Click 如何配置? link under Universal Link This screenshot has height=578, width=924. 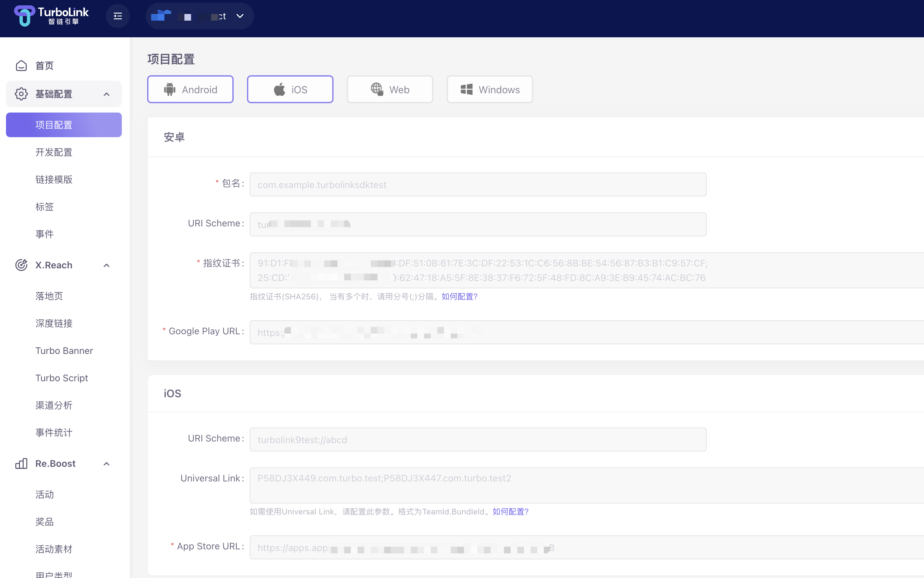pyautogui.click(x=510, y=511)
